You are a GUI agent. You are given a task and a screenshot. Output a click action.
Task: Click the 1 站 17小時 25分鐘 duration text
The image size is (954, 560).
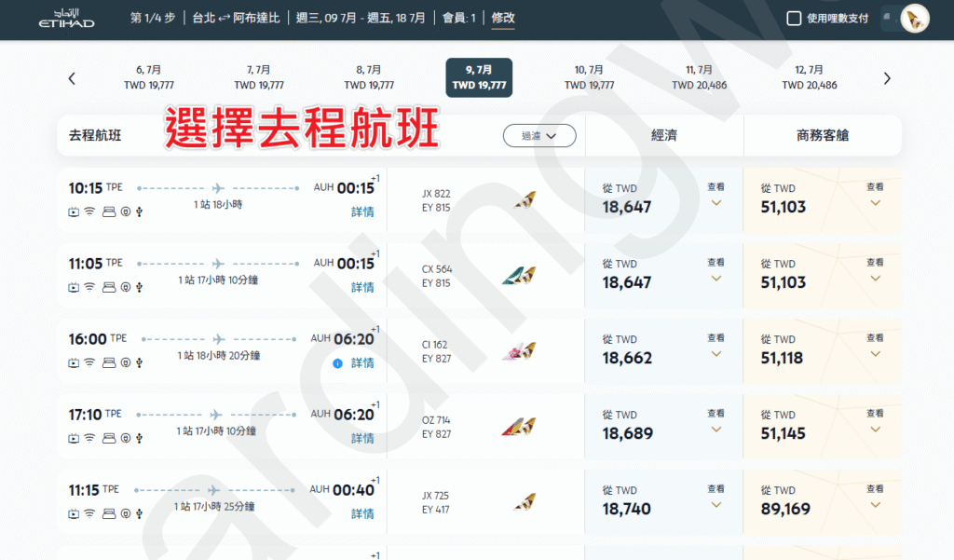214,507
